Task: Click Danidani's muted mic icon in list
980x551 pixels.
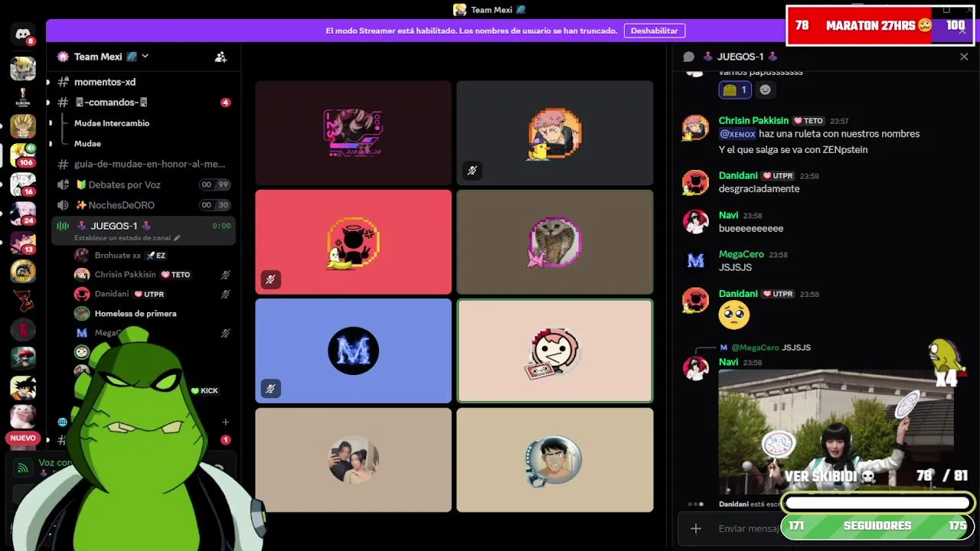Action: [225, 294]
